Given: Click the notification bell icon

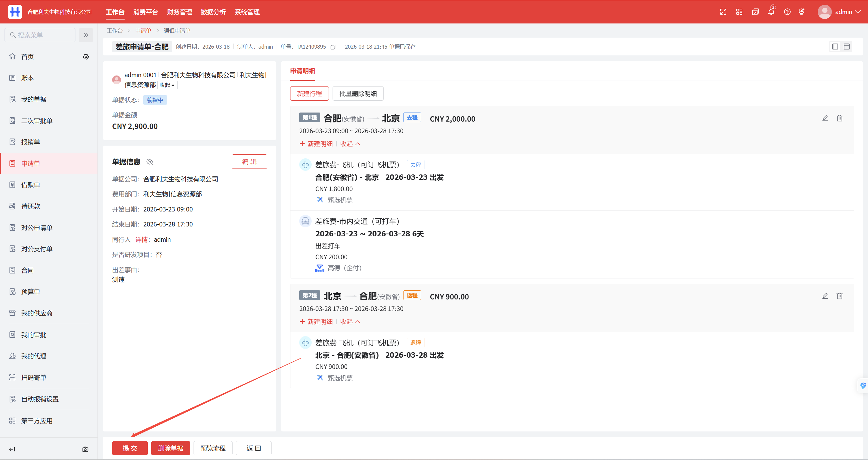Looking at the screenshot, I should coord(771,12).
